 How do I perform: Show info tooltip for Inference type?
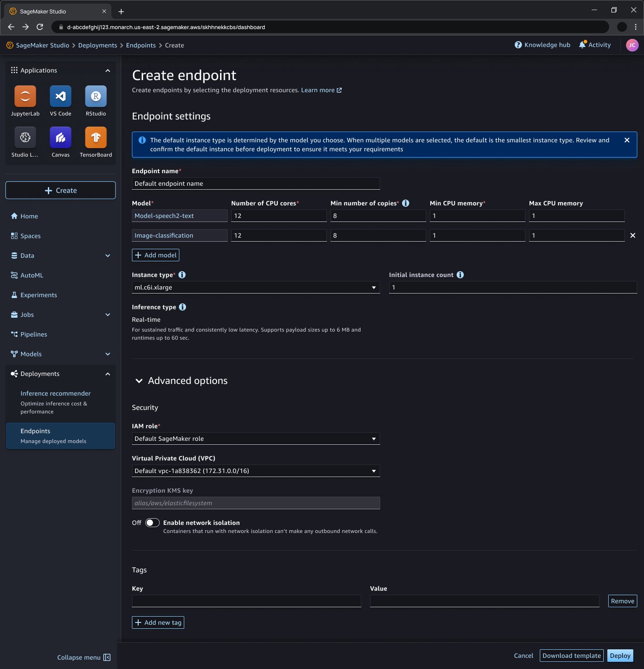[182, 307]
